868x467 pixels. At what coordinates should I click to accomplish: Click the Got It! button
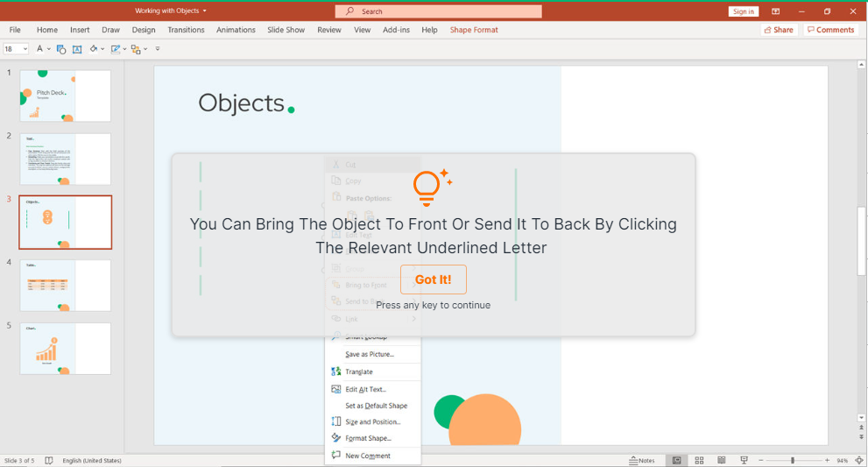tap(434, 279)
